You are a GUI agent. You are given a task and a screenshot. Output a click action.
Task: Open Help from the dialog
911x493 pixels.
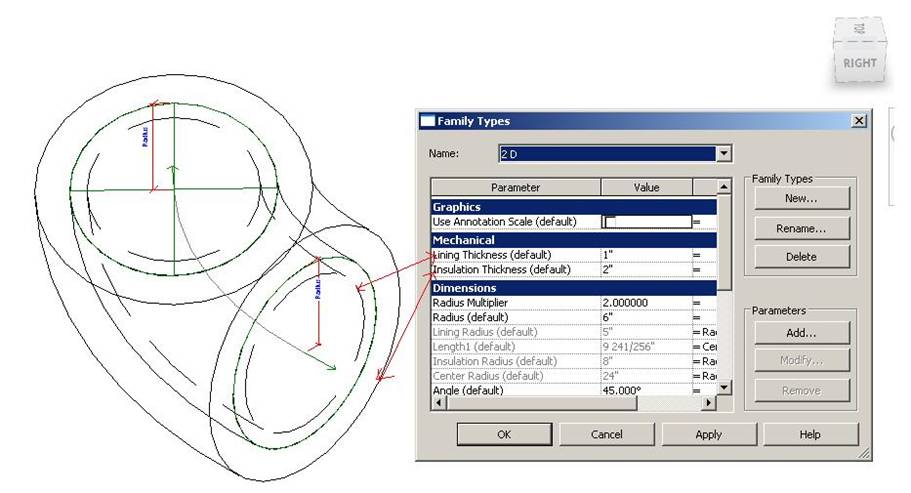pos(809,435)
